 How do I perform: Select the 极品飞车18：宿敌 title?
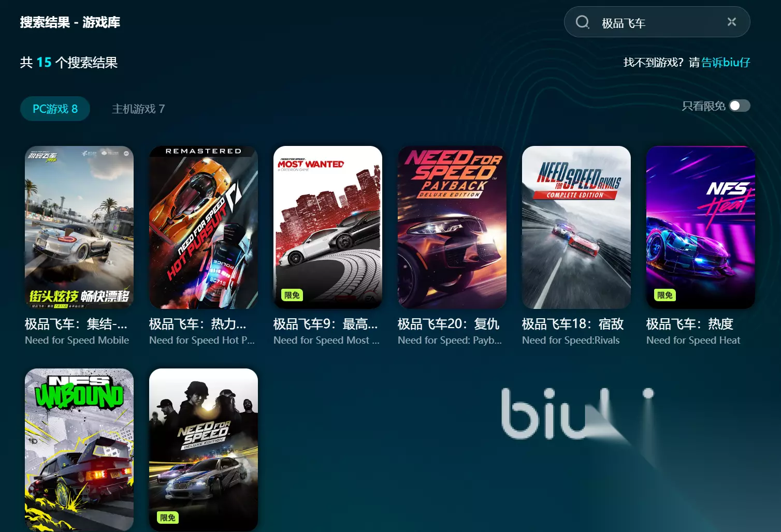tap(573, 324)
